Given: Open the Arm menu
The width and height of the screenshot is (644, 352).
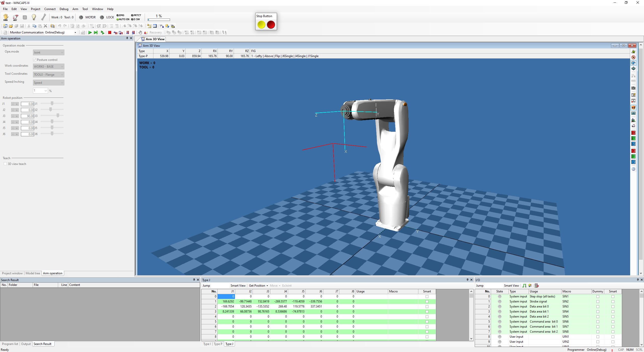Looking at the screenshot, I should [75, 9].
